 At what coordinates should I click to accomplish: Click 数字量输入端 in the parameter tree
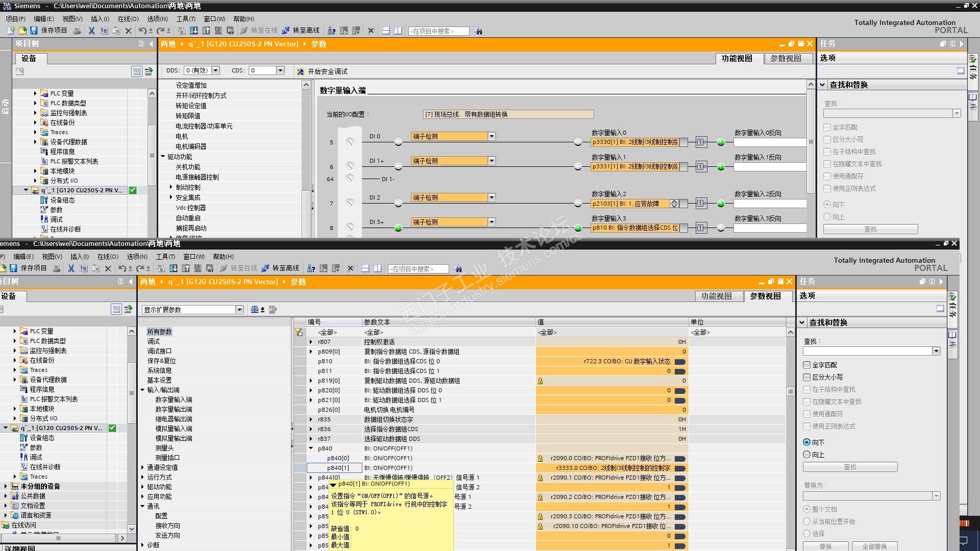(174, 399)
